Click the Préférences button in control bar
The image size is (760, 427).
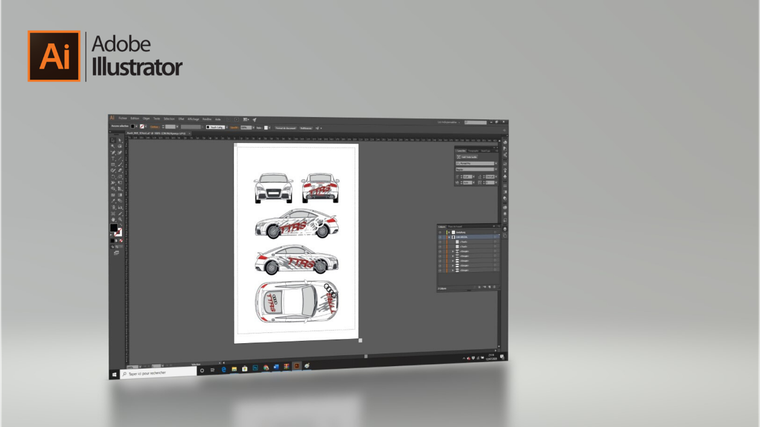click(x=306, y=128)
